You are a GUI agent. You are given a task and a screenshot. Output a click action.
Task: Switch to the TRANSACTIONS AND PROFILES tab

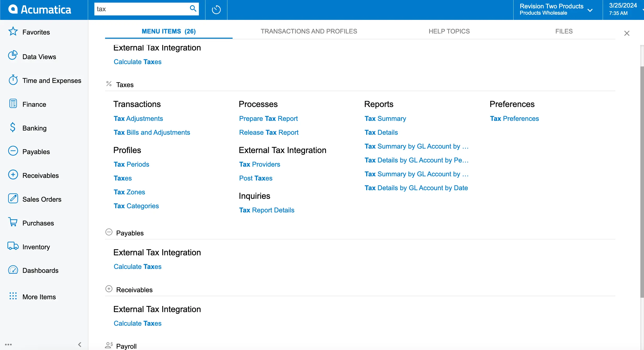309,31
